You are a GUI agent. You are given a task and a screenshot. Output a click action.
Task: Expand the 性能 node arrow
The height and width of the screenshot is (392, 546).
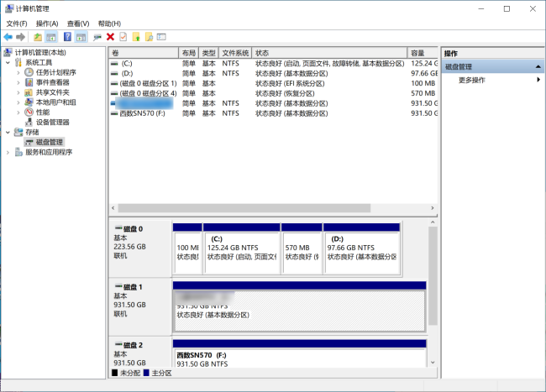pos(18,112)
